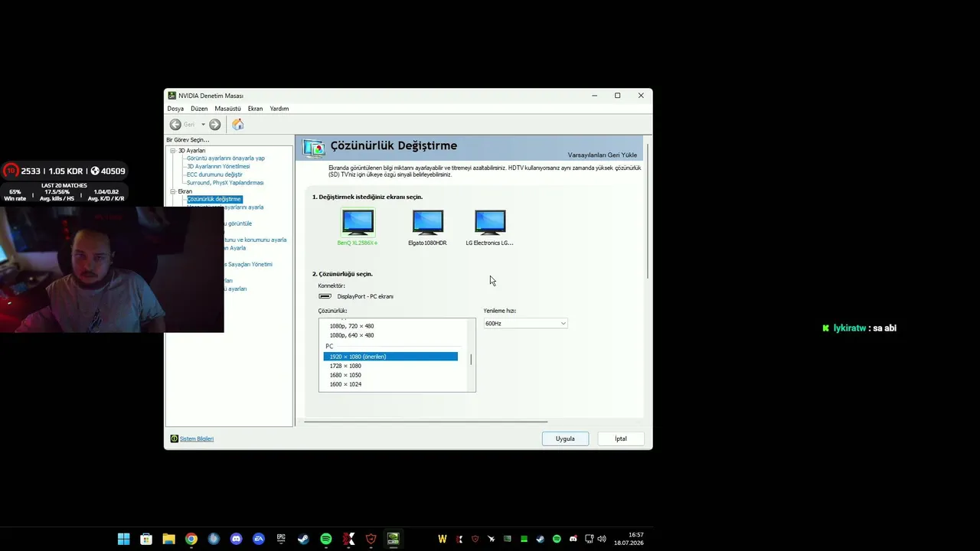Click the Steam system tray icon

tap(541, 539)
